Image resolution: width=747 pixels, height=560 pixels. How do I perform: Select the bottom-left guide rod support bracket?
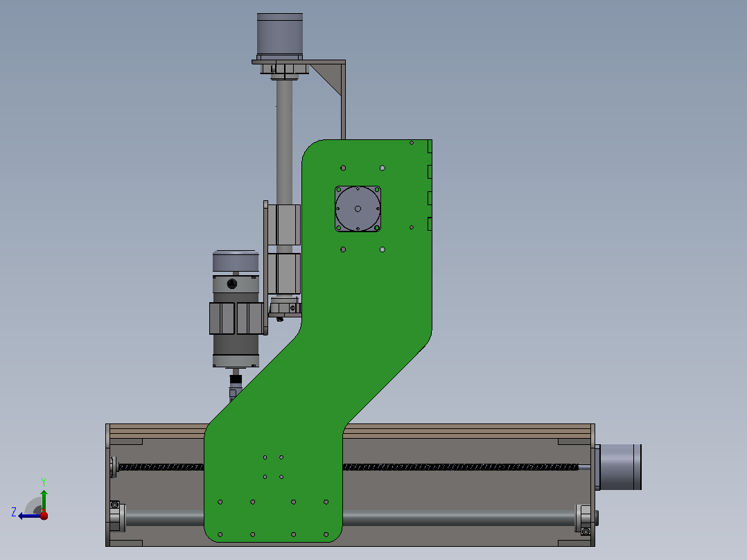[117, 516]
